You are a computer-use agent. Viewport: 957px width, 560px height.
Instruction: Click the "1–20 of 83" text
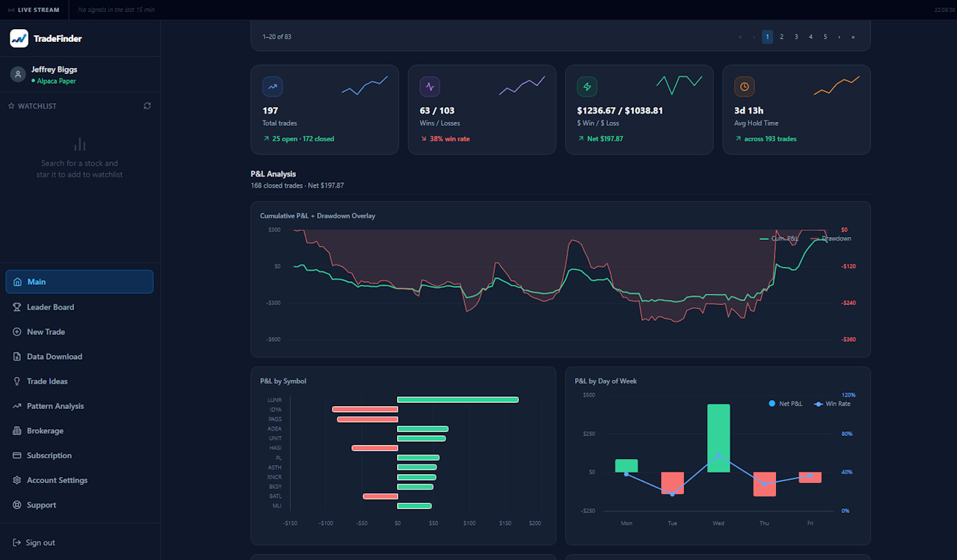[x=277, y=37]
